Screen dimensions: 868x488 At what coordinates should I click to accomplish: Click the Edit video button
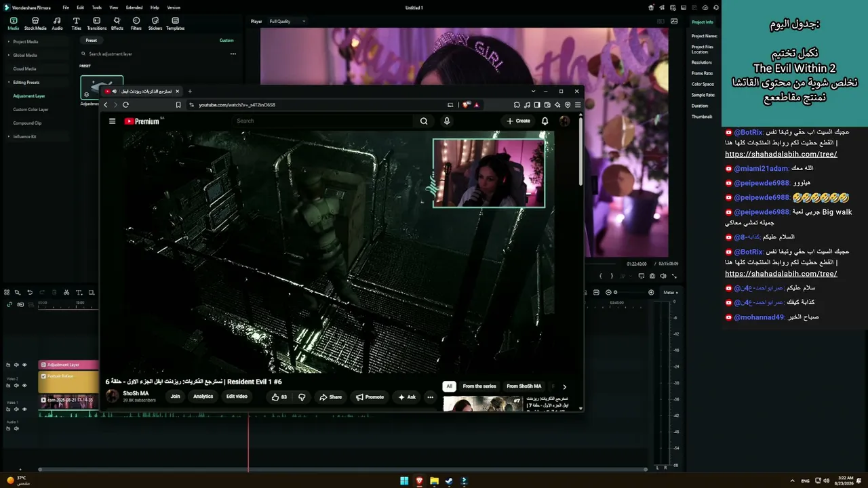[x=237, y=397]
